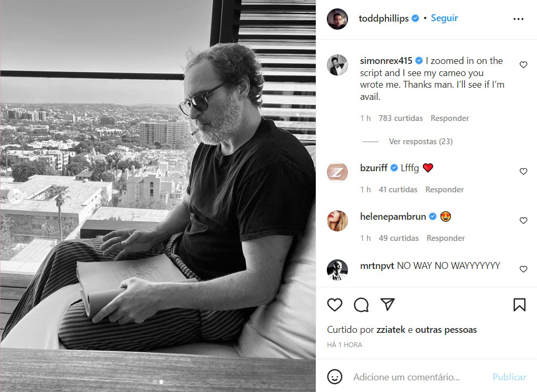
Task: Like the post with heart icon
Action: coord(335,305)
